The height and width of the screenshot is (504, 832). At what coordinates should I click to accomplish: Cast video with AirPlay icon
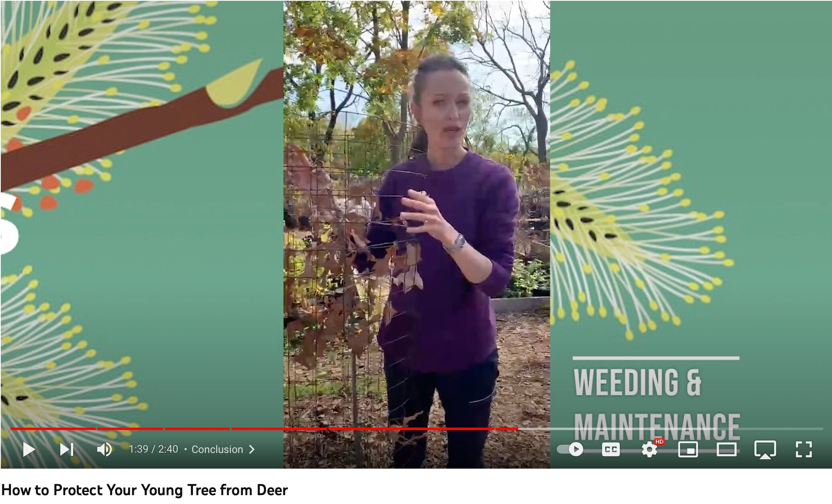(765, 449)
